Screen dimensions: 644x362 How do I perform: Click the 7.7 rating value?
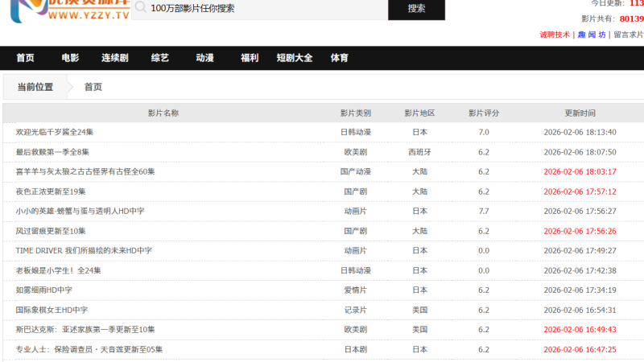pos(484,211)
